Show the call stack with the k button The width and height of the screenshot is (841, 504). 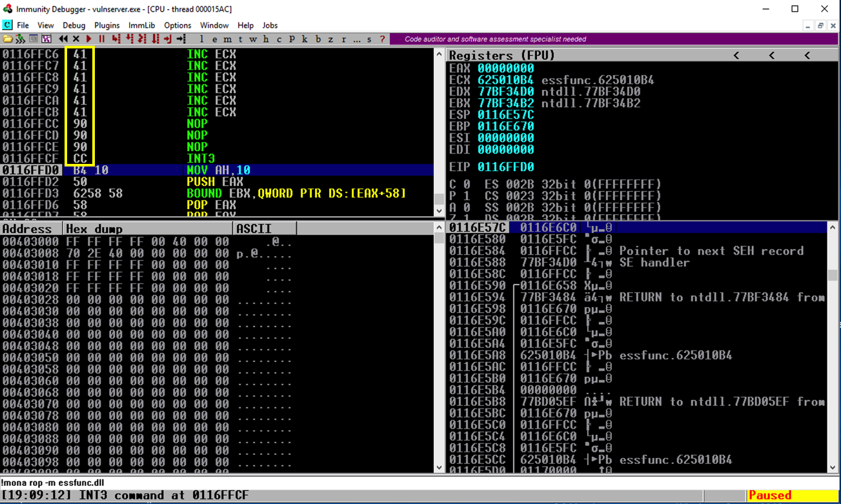coord(305,39)
